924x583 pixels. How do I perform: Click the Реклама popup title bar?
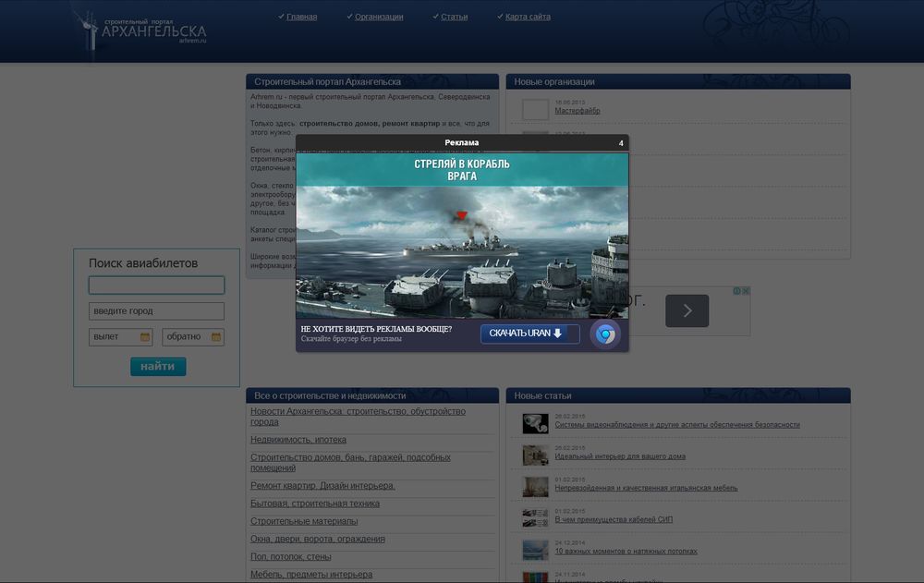coord(462,142)
